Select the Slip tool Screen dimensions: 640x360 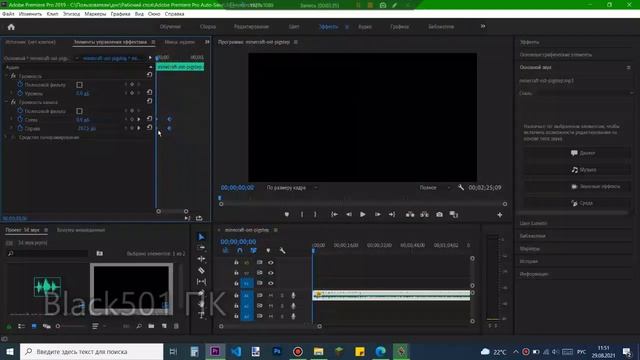201,282
